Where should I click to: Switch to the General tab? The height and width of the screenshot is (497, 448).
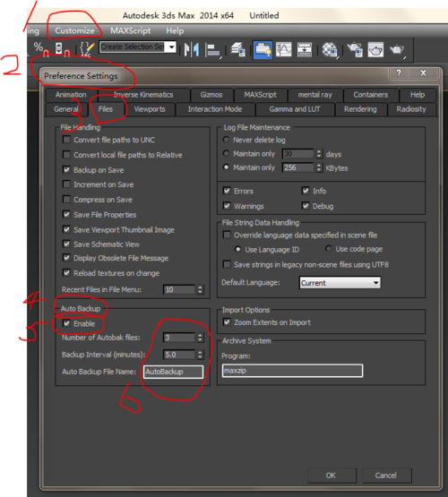pos(66,109)
